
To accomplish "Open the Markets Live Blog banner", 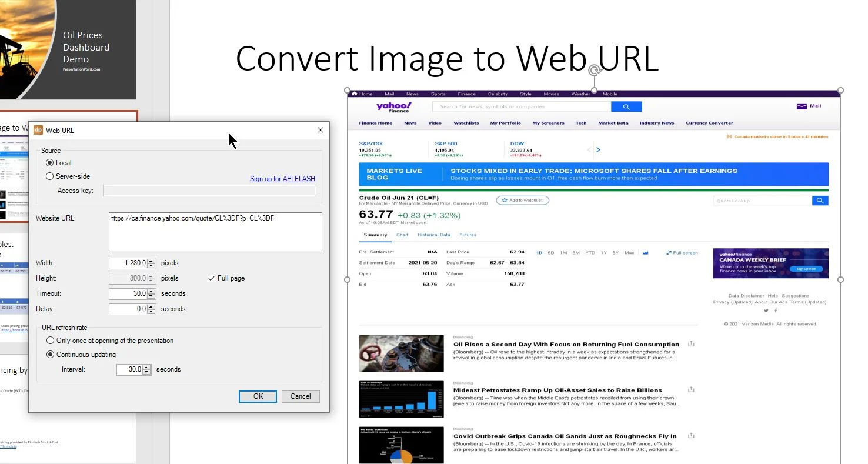I will 593,174.
